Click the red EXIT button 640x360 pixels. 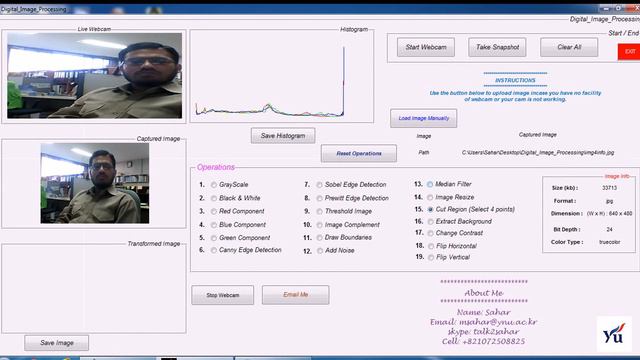629,52
